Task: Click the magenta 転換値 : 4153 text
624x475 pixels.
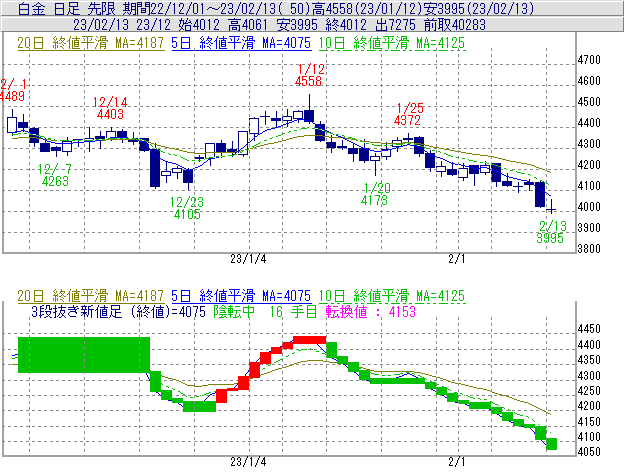Action: [370, 312]
